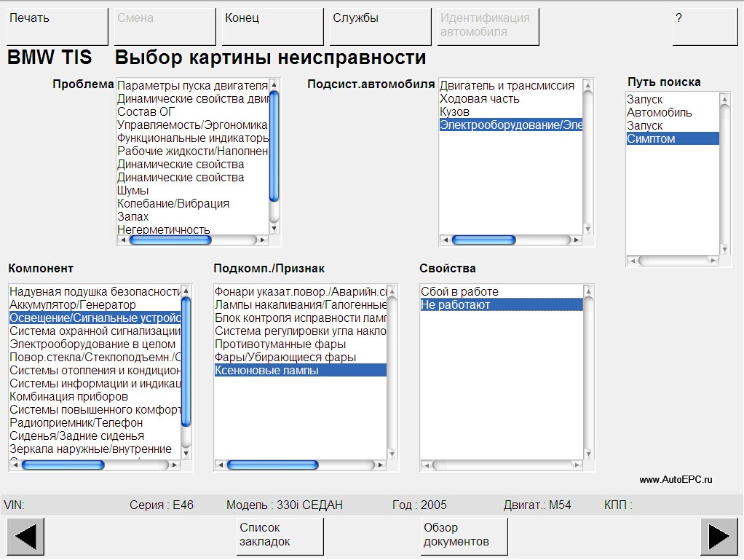Image resolution: width=744 pixels, height=560 pixels.
Task: Click Проблема horizontal scrollbar thumb
Action: coord(170,240)
